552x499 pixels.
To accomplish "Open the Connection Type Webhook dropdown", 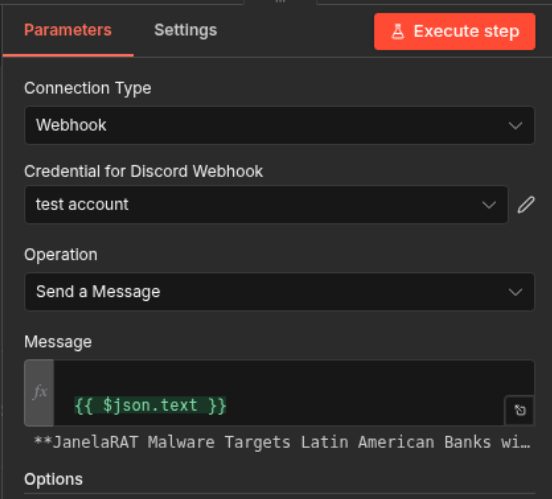I will tap(280, 125).
